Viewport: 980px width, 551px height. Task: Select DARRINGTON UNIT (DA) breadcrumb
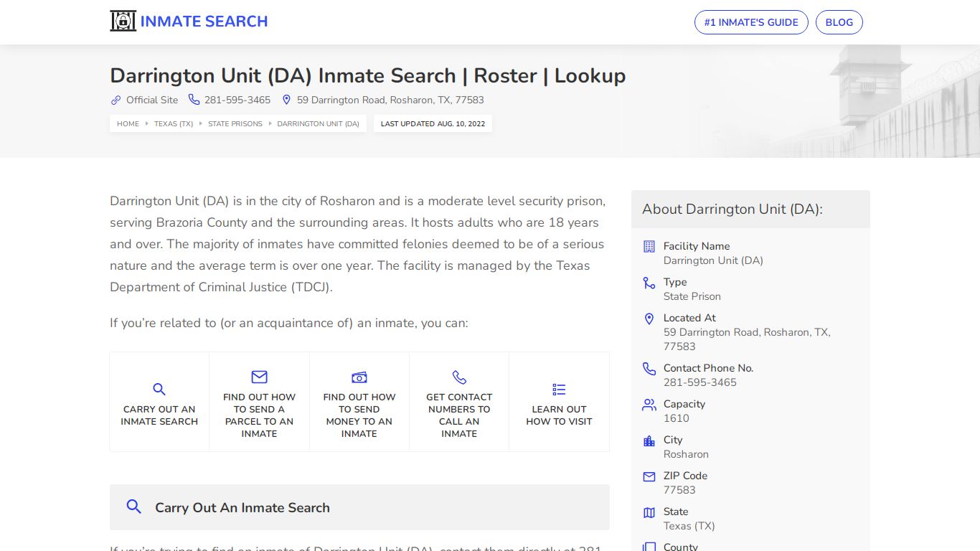(x=319, y=124)
